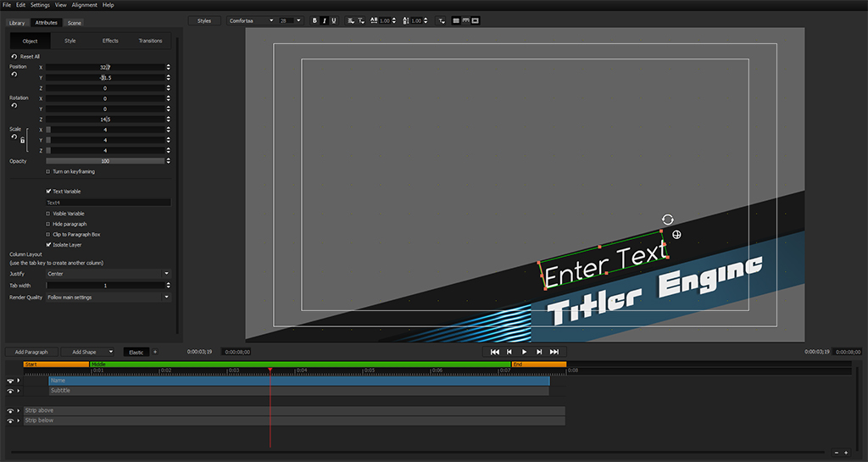Hide the Name layer with eye icon
Viewport: 868px width, 462px height.
point(10,381)
